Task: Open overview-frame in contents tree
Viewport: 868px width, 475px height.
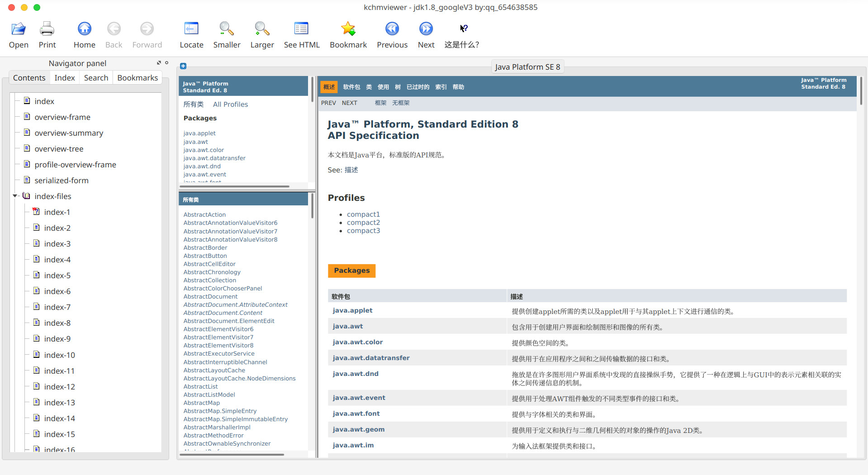Action: coord(62,117)
